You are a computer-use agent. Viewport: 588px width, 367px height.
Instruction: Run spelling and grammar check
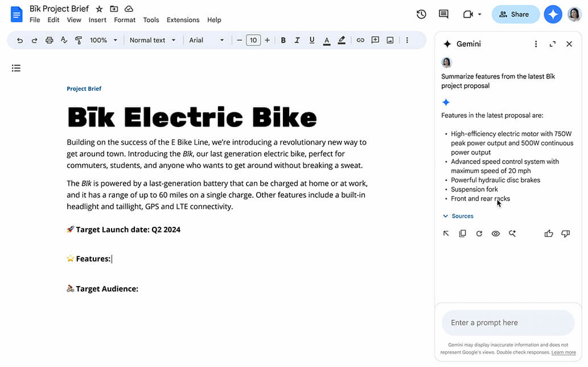click(x=64, y=40)
